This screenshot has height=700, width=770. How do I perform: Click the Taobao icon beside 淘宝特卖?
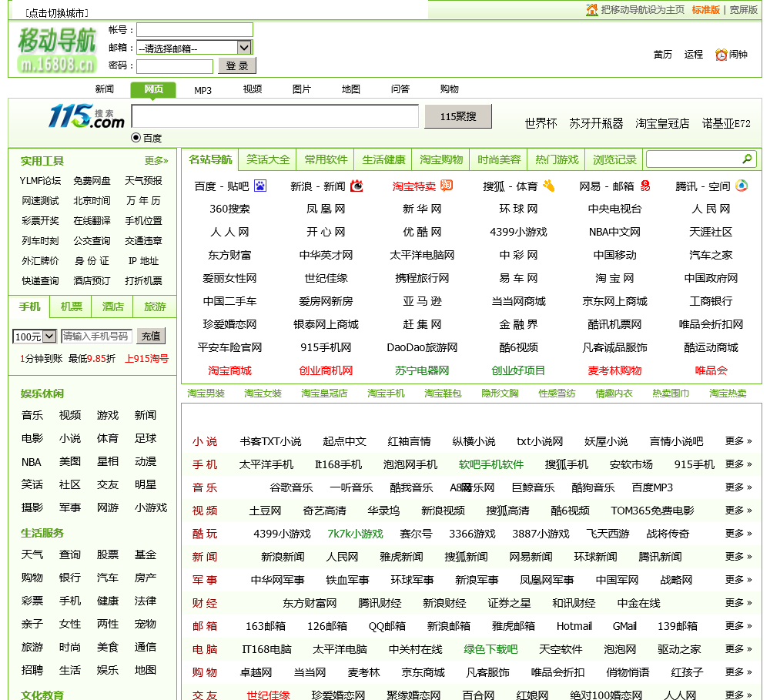(x=447, y=186)
